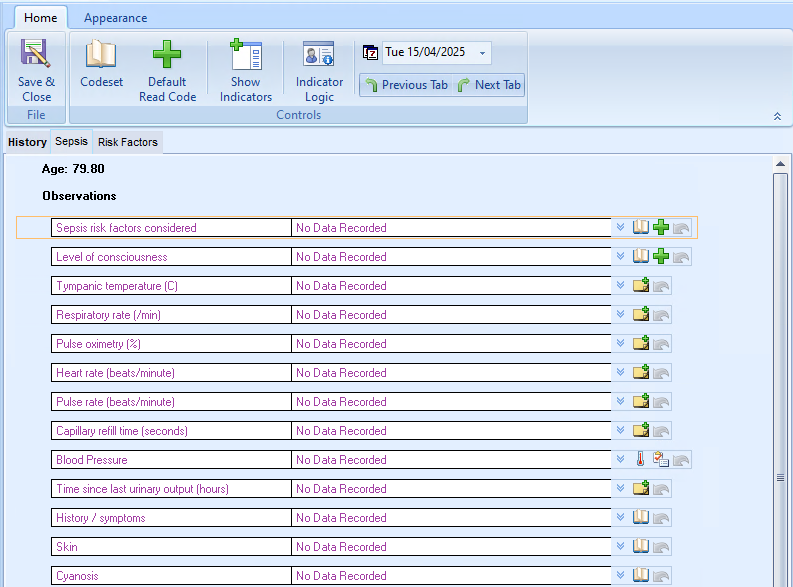The image size is (793, 587).
Task: Expand Level of consciousness chevron
Action: 621,256
